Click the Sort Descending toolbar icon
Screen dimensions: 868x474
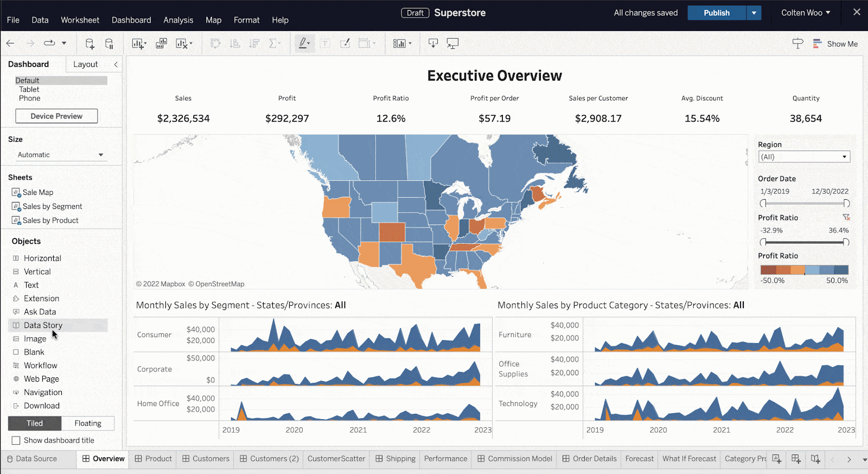pos(254,43)
